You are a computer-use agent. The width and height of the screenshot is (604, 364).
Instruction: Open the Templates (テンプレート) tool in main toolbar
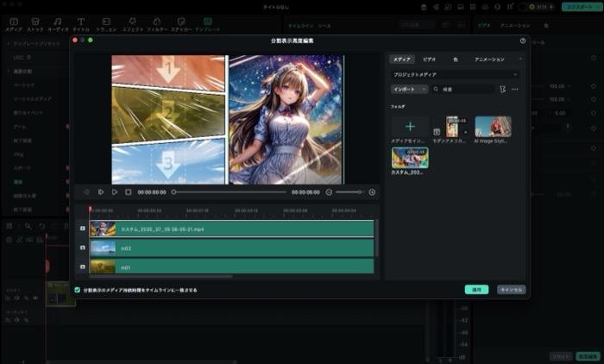(208, 25)
